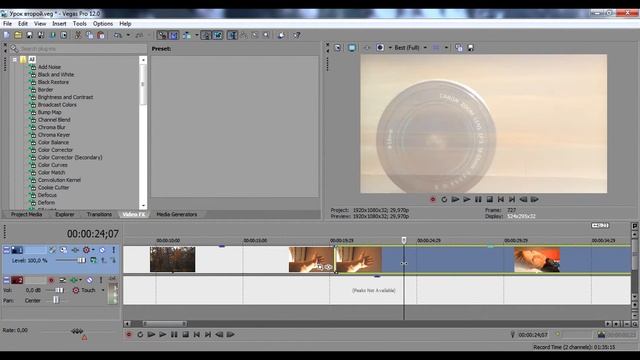Open the Undo history dropdown arrow
Viewport: 640px width, 360px height.
(x=128, y=36)
